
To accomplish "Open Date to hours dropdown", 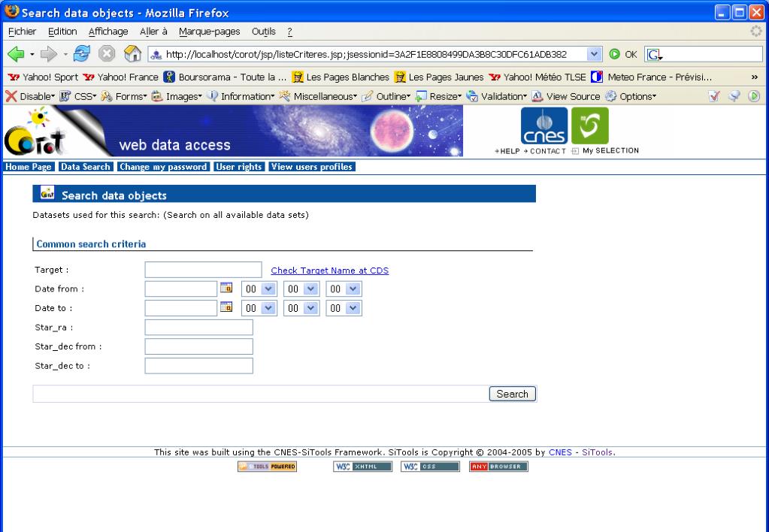I will click(259, 308).
